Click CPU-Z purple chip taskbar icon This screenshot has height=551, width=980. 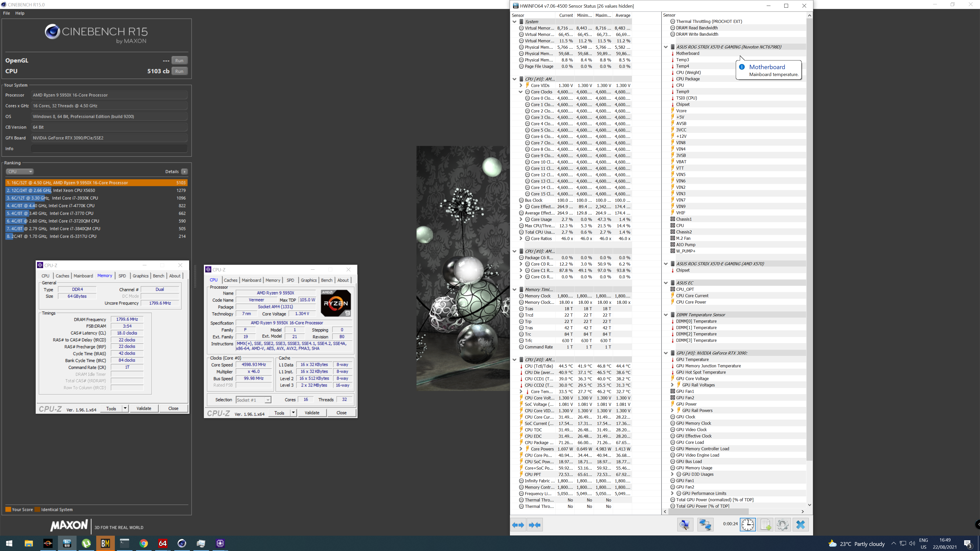[220, 543]
